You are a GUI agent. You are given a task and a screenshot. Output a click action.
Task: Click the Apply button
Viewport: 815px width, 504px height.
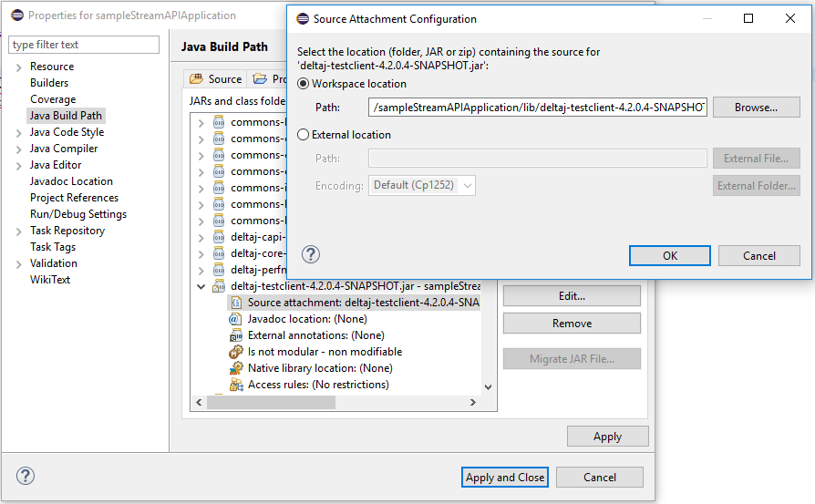(x=608, y=437)
